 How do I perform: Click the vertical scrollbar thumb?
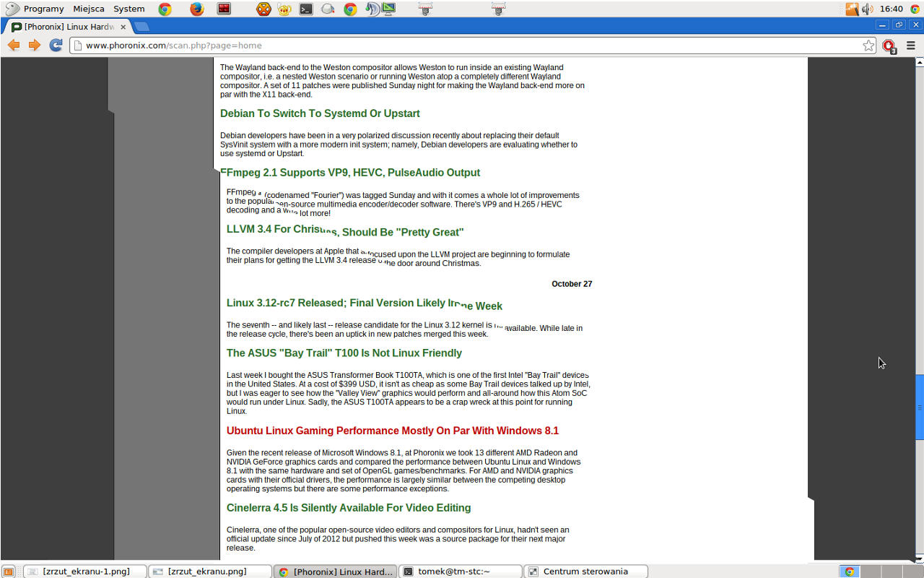click(919, 407)
